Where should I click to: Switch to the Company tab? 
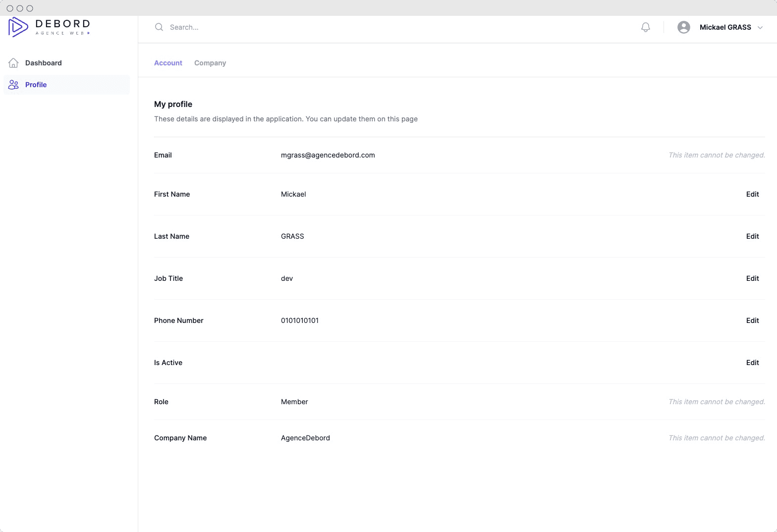pos(210,63)
